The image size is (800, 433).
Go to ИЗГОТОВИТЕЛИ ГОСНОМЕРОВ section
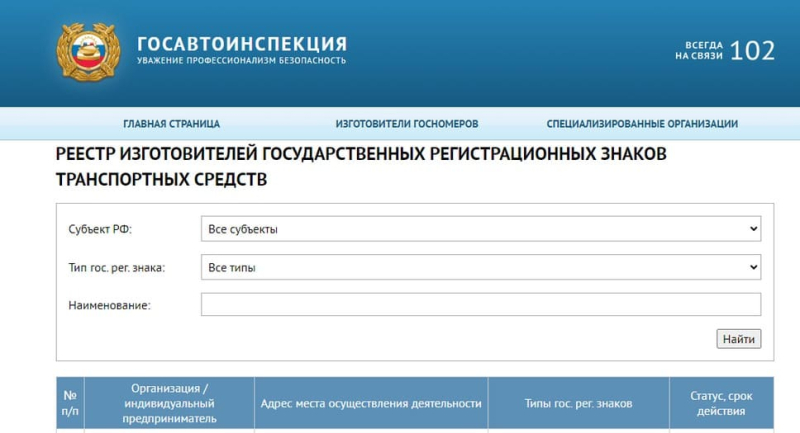coord(407,124)
